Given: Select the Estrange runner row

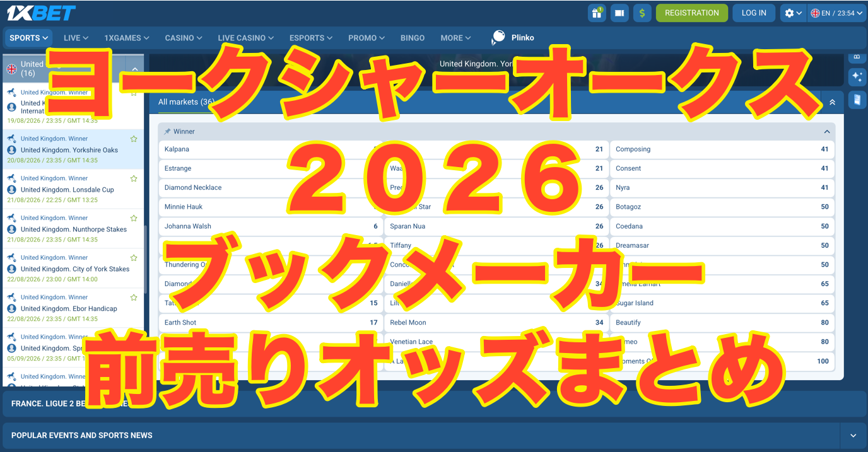Looking at the screenshot, I should pyautogui.click(x=271, y=168).
